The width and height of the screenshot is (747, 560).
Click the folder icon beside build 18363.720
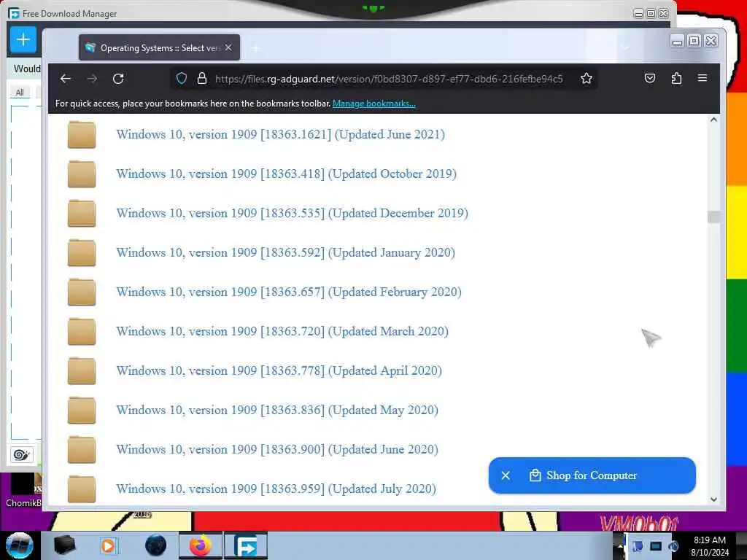click(x=82, y=332)
